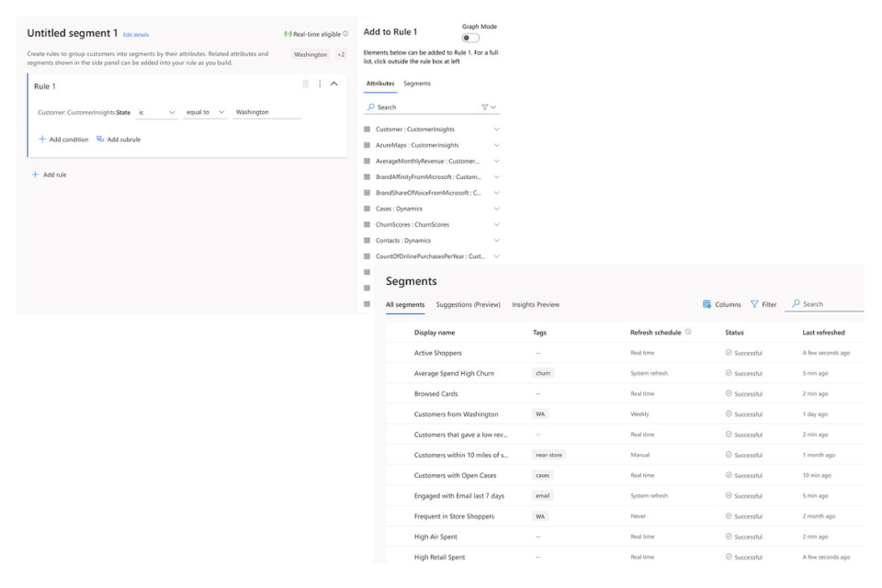The image size is (882, 588).
Task: Click the Edit details link
Action: pyautogui.click(x=136, y=35)
